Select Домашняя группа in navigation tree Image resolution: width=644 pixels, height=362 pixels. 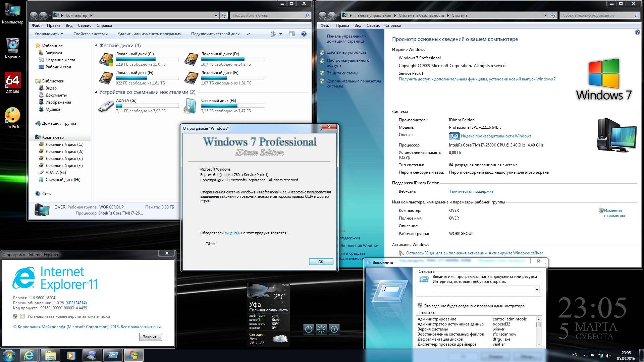coord(59,123)
